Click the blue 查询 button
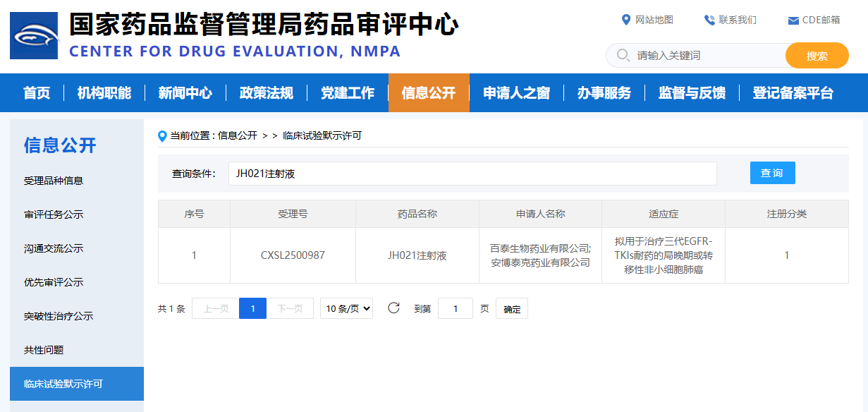The width and height of the screenshot is (868, 412). tap(772, 173)
